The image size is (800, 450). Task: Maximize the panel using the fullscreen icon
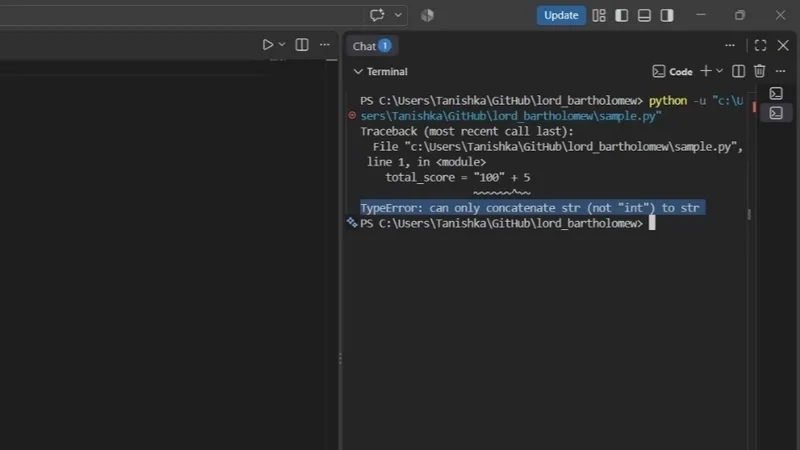click(760, 45)
